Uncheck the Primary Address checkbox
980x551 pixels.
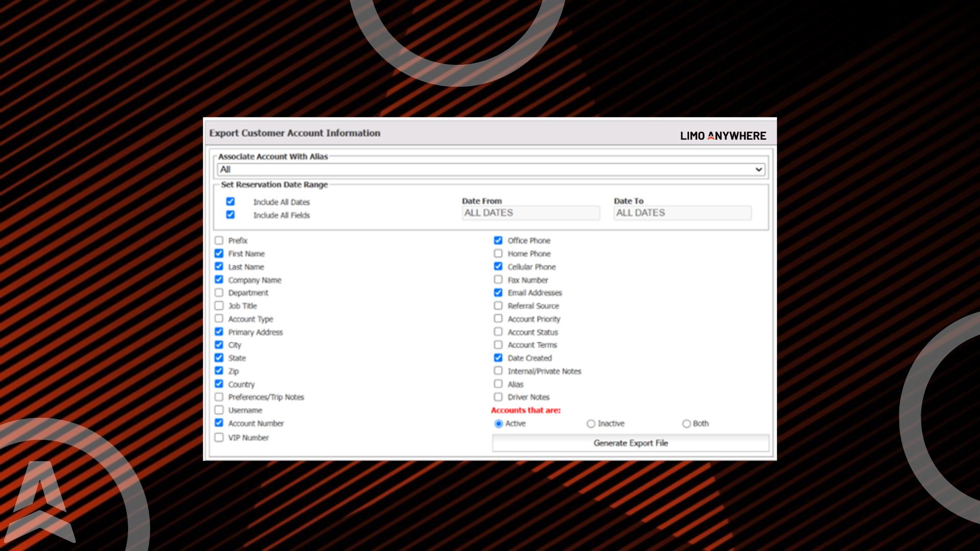[x=219, y=332]
